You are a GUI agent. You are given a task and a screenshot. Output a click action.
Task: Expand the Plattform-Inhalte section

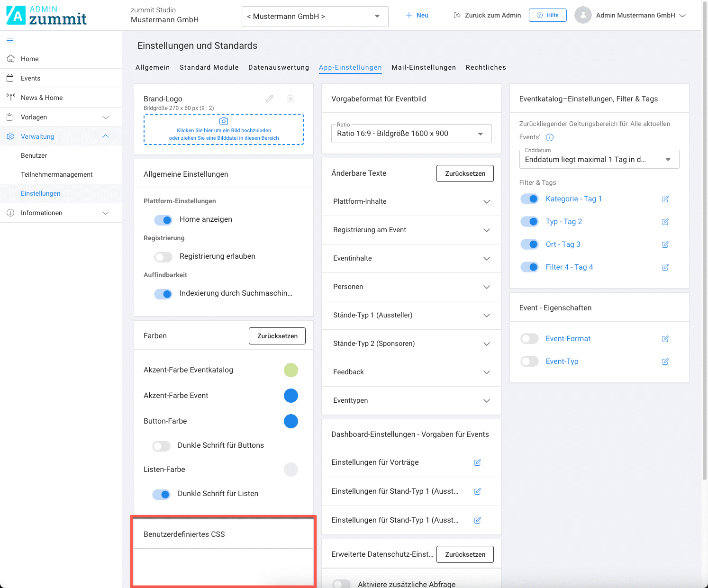click(411, 201)
